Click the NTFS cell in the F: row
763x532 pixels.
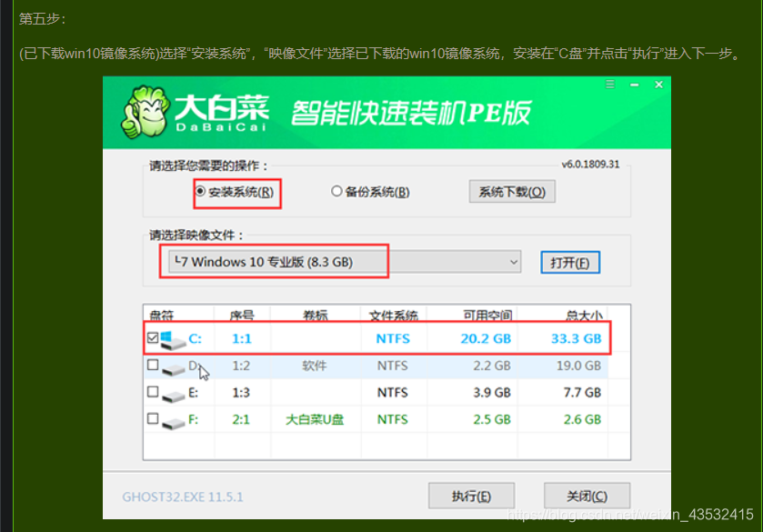coord(393,419)
